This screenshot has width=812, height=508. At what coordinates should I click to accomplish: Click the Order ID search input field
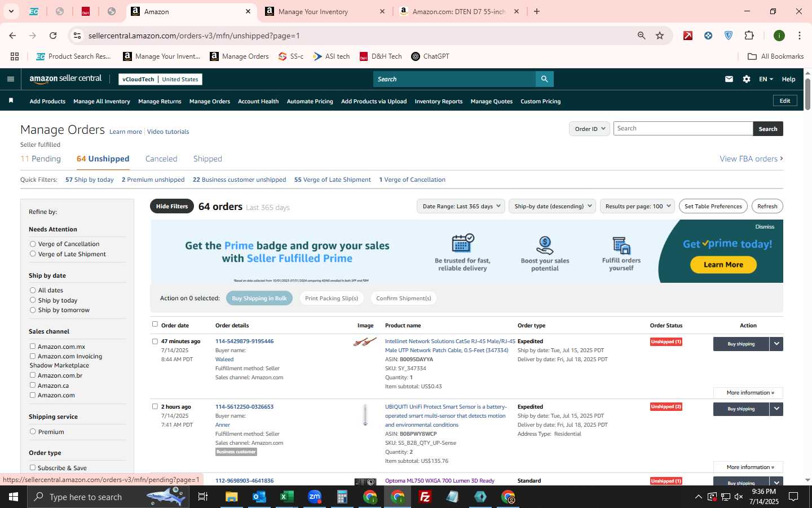point(683,129)
